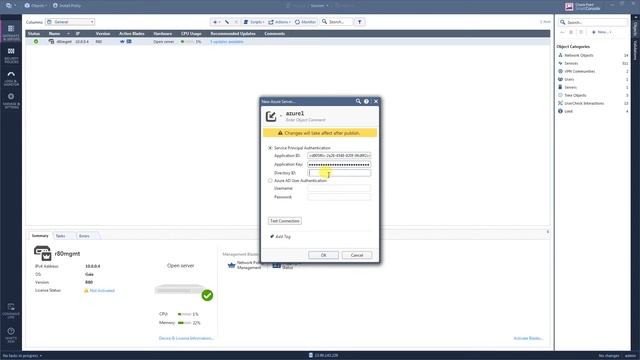
Task: Open the Scripts dropdown
Action: click(254, 22)
